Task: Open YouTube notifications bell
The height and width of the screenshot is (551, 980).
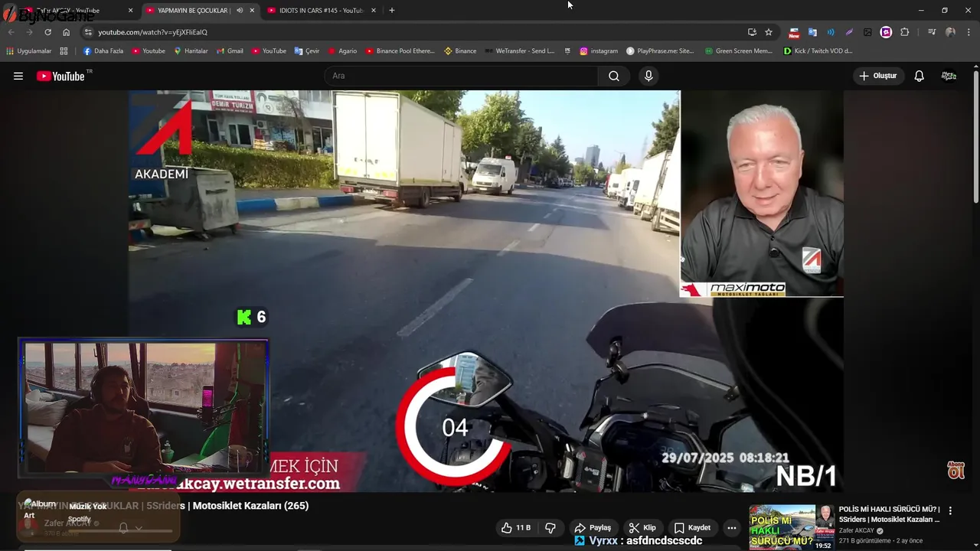Action: click(x=920, y=76)
